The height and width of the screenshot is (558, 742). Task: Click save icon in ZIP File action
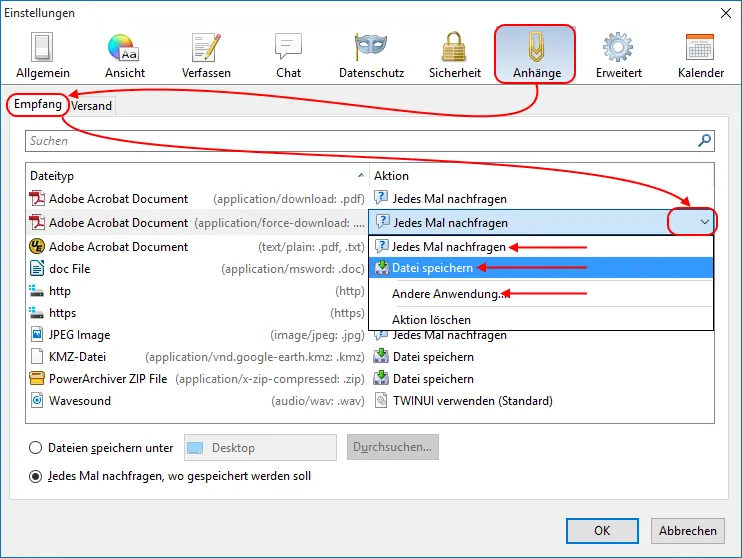click(x=381, y=378)
